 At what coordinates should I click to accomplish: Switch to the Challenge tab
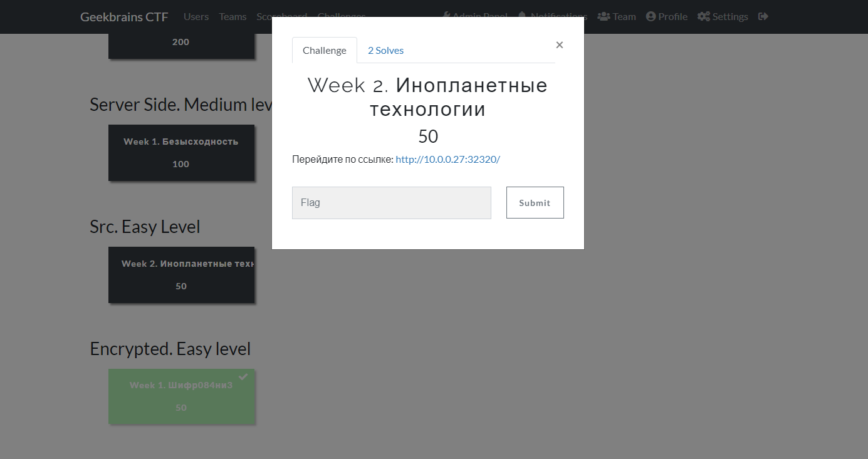tap(325, 51)
